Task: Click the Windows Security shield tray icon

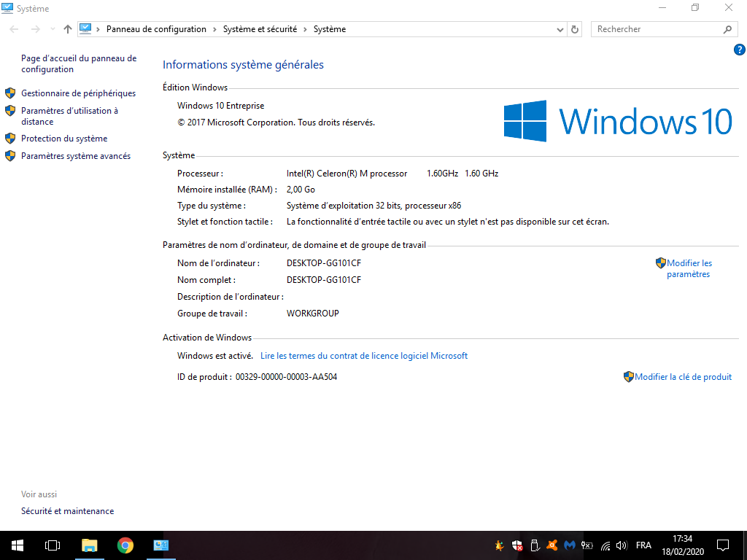Action: [x=517, y=545]
